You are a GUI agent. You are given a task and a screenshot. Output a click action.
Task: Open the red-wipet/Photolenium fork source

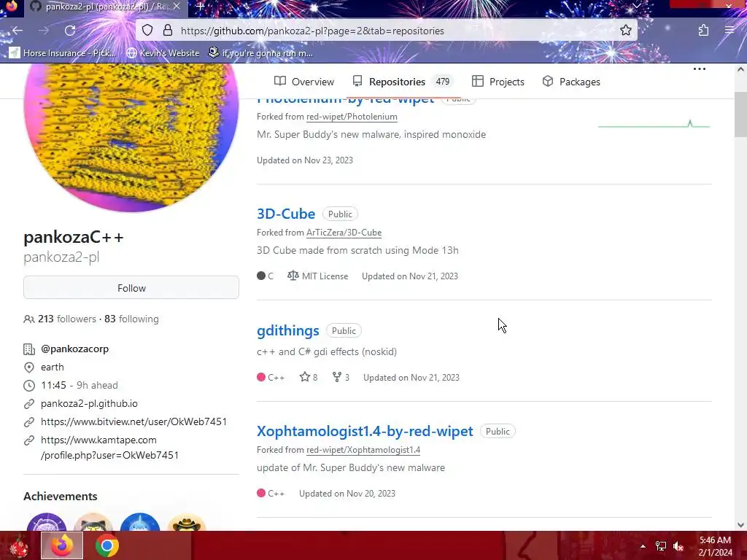pyautogui.click(x=352, y=117)
